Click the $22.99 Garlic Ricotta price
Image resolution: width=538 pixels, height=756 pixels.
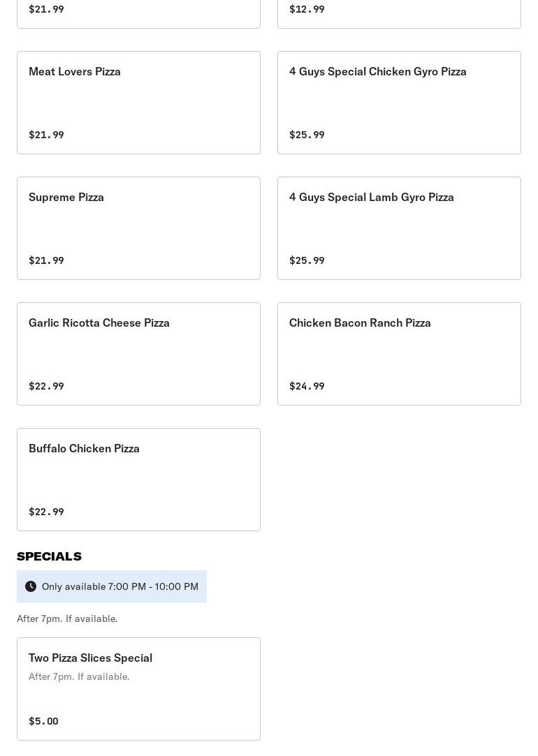pyautogui.click(x=46, y=386)
